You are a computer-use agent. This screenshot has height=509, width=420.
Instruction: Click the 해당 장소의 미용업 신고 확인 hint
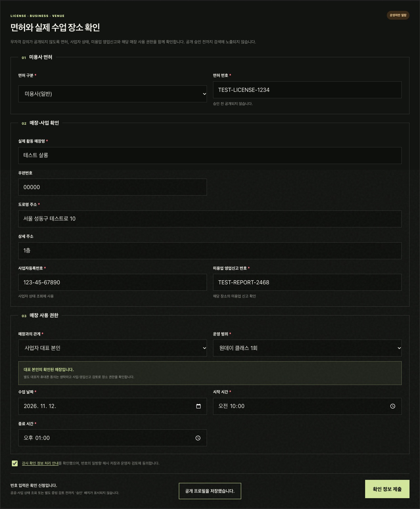pos(234,296)
